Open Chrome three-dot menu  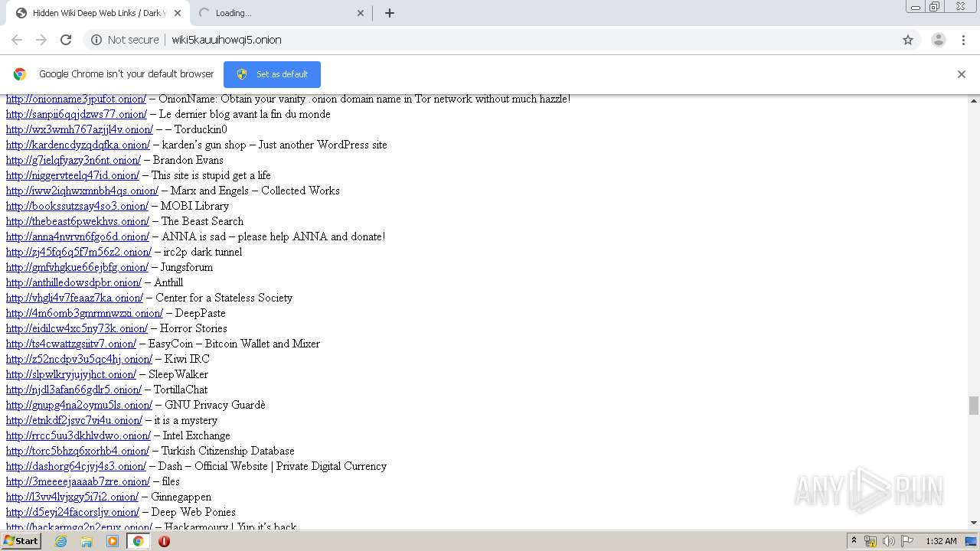(963, 40)
